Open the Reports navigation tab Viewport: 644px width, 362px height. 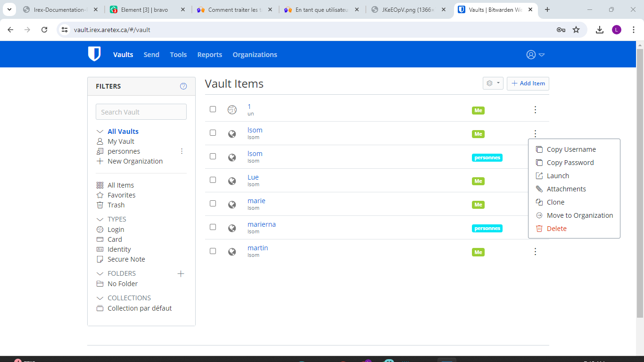click(210, 55)
